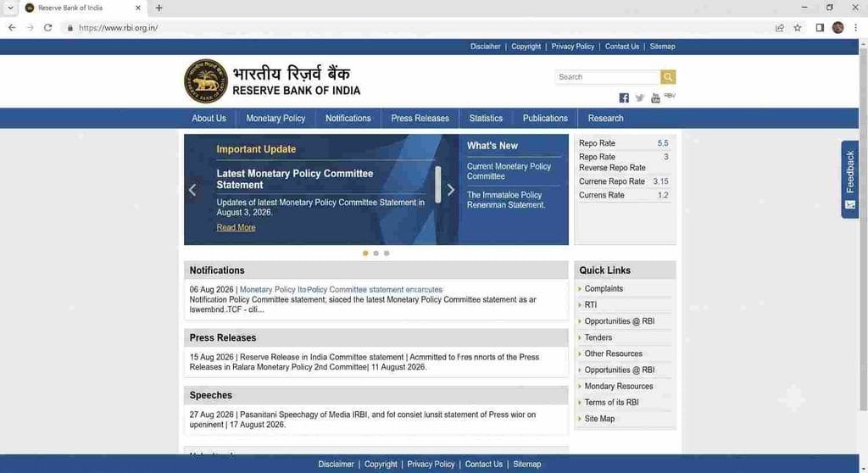Click footer Disclaimer link
The width and height of the screenshot is (868, 473).
[336, 465]
